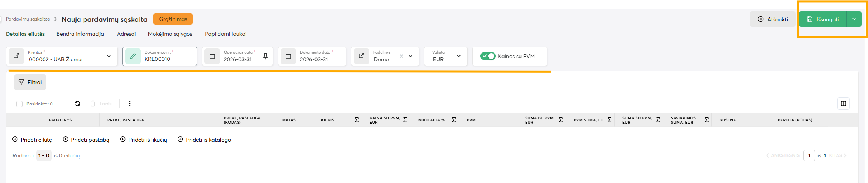
Task: Click the refresh rows icon
Action: pos(77,104)
